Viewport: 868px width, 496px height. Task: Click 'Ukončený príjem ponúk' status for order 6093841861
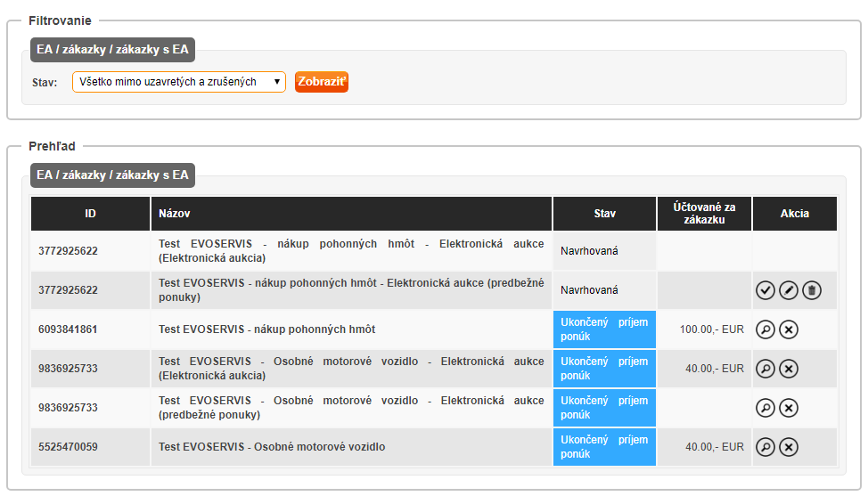pos(604,329)
